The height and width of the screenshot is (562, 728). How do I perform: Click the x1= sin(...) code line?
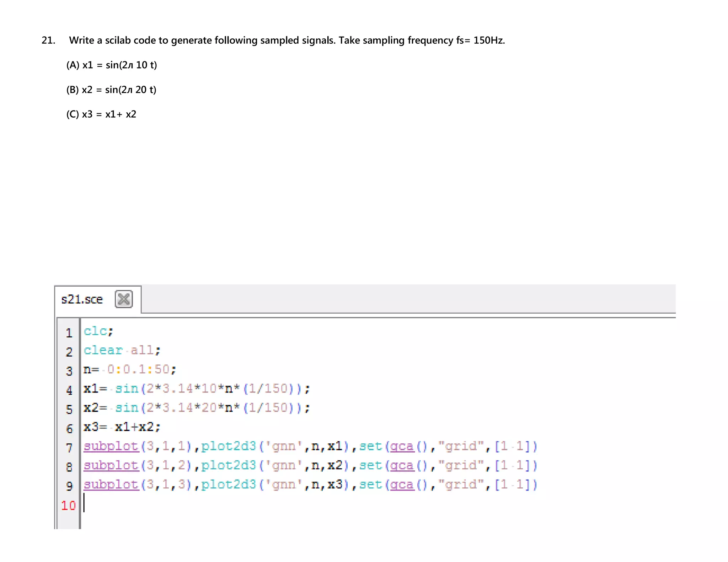tap(197, 389)
